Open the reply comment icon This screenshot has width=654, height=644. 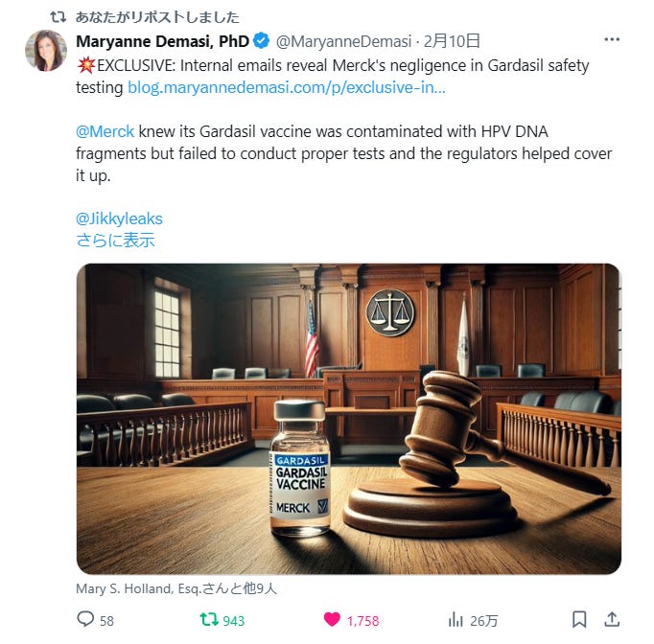86,619
